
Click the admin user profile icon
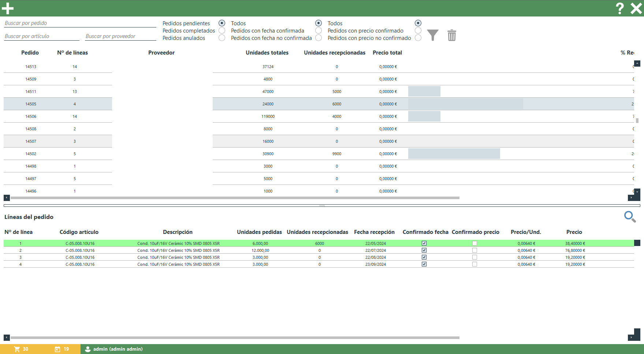pos(88,349)
